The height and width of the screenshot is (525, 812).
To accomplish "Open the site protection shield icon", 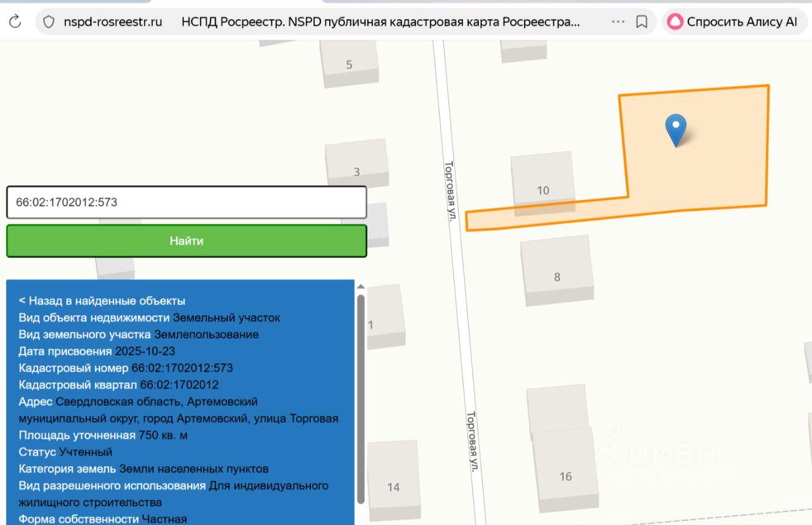I will [x=49, y=22].
